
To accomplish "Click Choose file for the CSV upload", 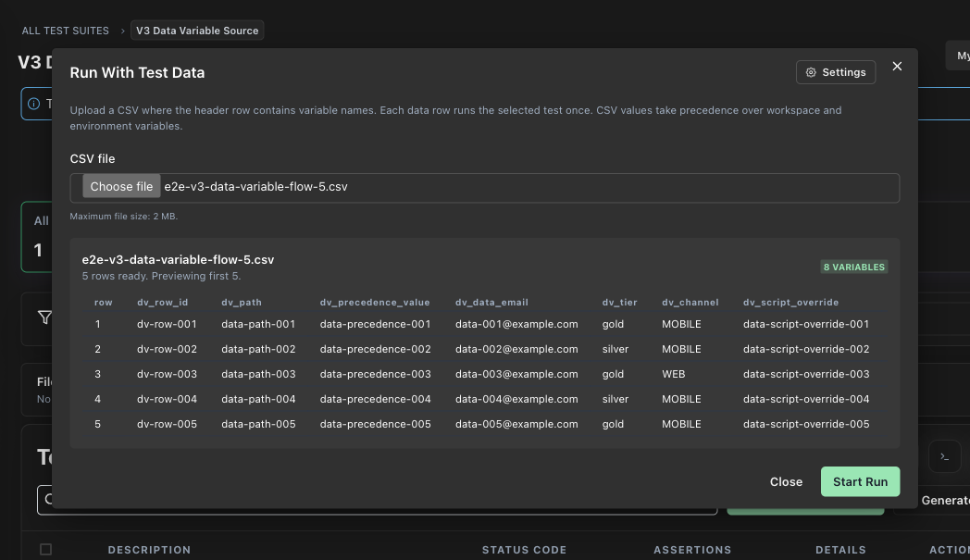I will point(121,186).
